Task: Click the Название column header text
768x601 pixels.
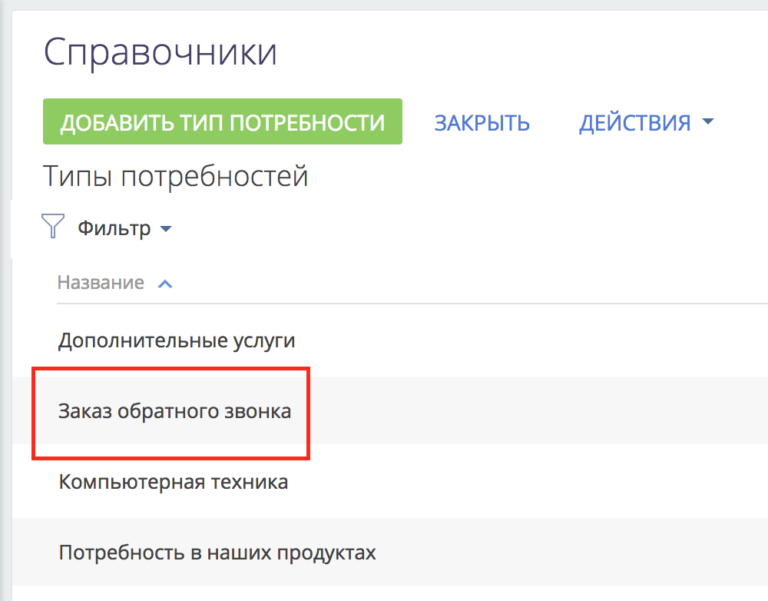Action: (100, 283)
